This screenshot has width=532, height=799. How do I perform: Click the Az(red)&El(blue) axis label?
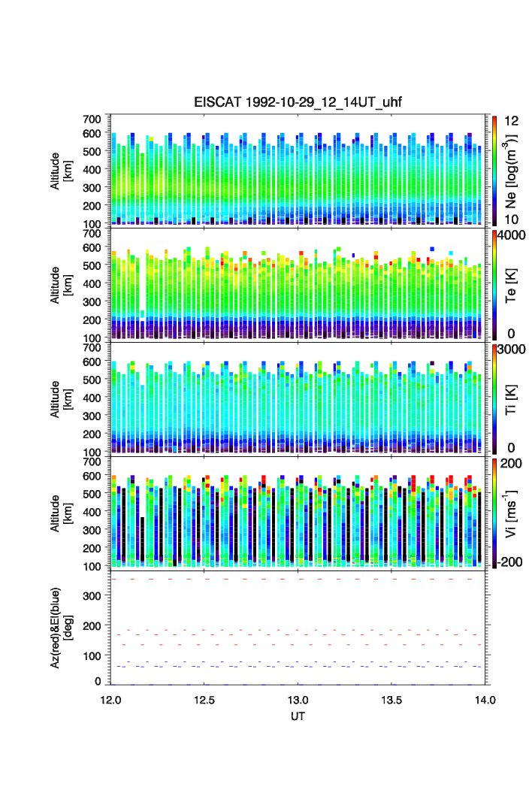(60, 628)
